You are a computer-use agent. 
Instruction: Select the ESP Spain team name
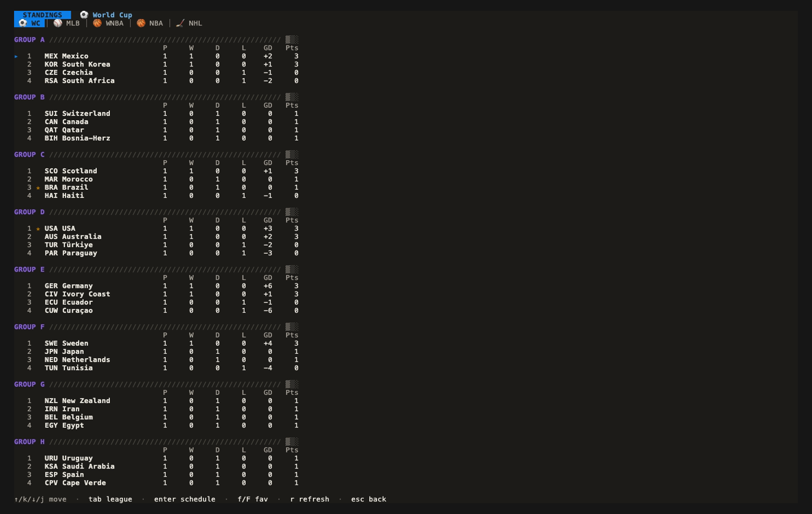click(64, 475)
